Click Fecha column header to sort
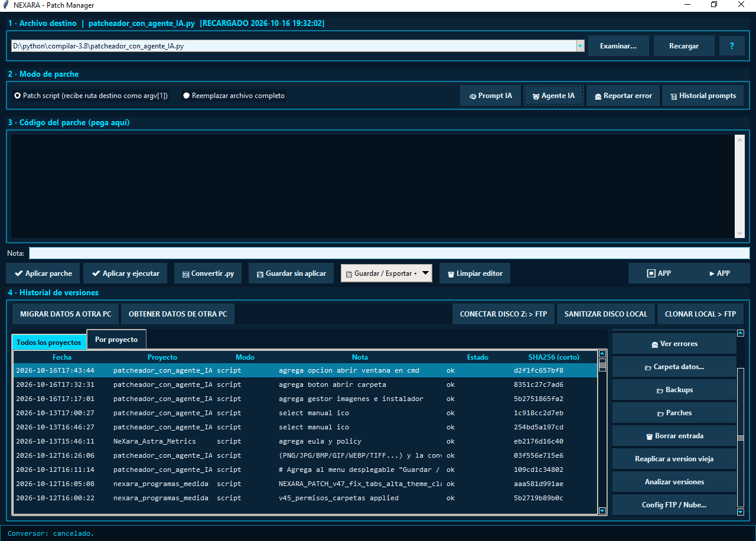Screen dimensions: 756x541 coord(62,357)
